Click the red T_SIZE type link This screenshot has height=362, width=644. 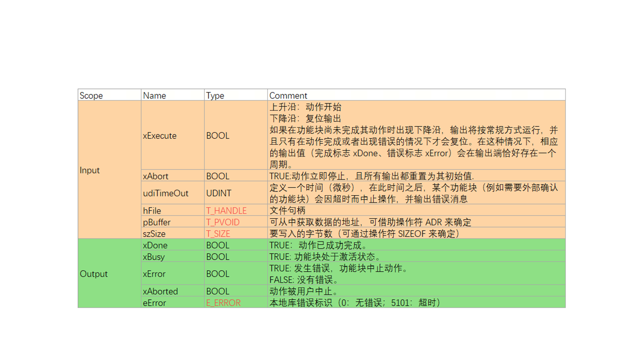[x=218, y=234]
